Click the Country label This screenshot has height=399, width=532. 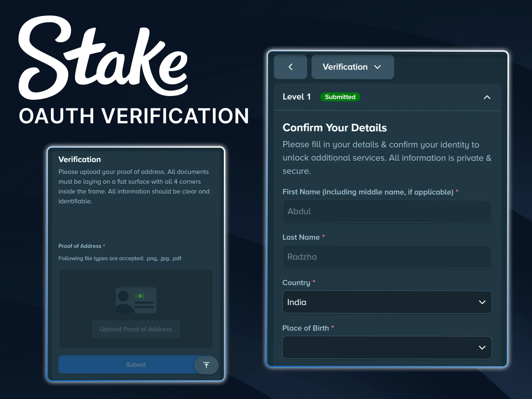pos(296,283)
